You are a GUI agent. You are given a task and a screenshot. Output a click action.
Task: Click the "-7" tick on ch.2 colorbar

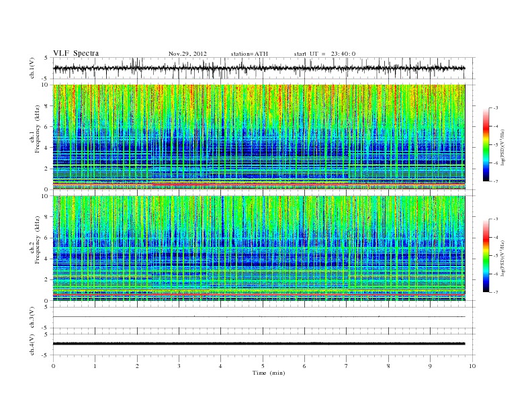(496, 292)
